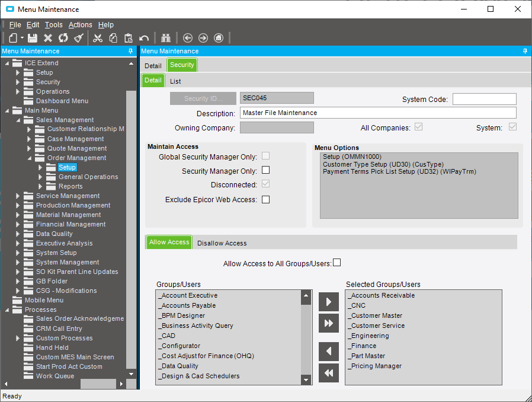This screenshot has width=532, height=402.
Task: Click the New document toolbar icon
Action: [x=13, y=38]
